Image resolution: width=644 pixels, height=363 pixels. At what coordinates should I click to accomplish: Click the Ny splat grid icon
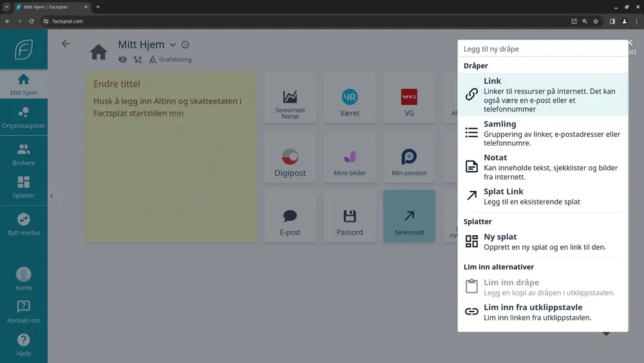pos(471,242)
